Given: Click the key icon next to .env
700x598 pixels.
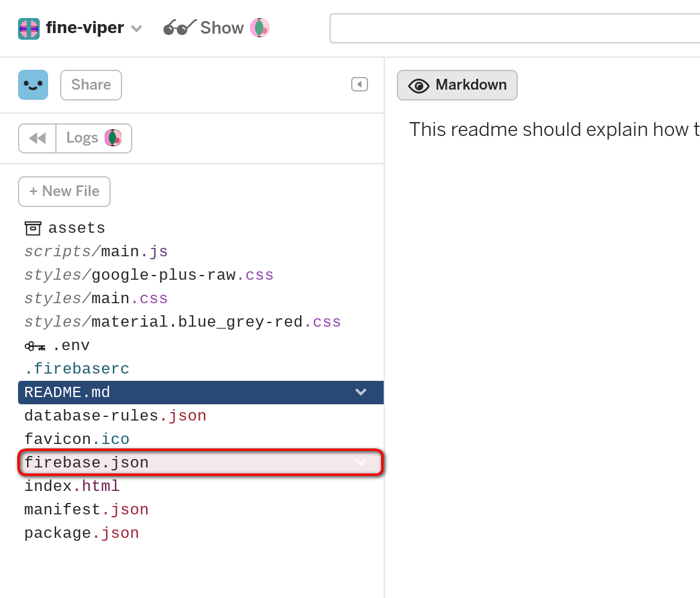Looking at the screenshot, I should click(32, 345).
